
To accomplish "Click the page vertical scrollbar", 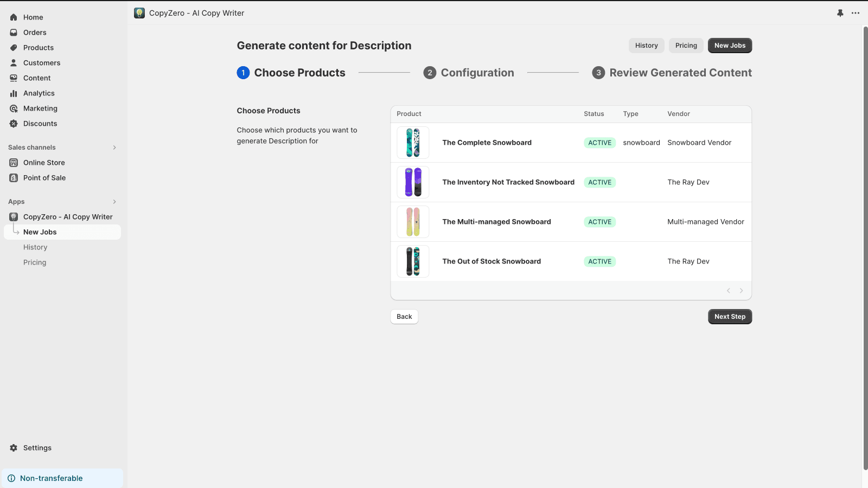I will pos(865,244).
